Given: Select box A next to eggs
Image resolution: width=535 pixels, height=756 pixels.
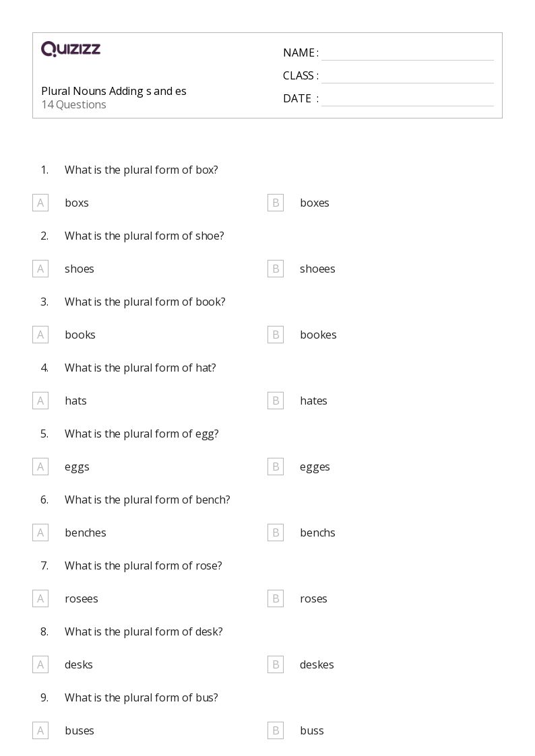Looking at the screenshot, I should coord(40,467).
